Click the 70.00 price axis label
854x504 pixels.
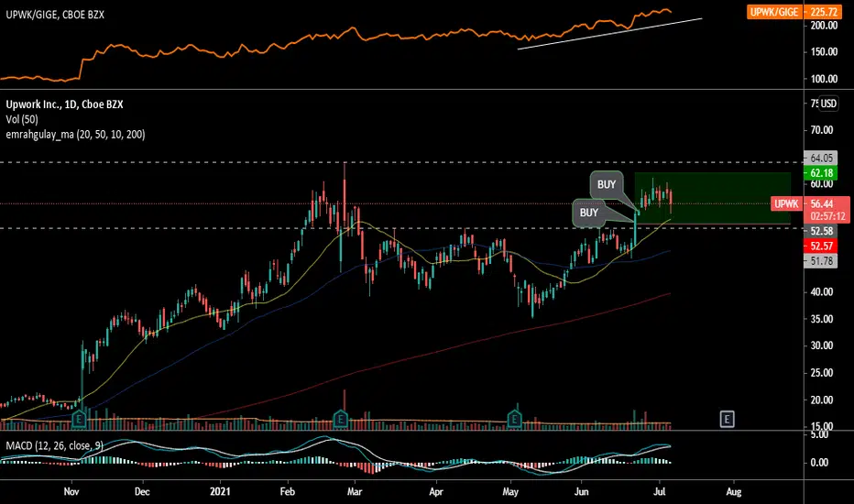pyautogui.click(x=821, y=130)
